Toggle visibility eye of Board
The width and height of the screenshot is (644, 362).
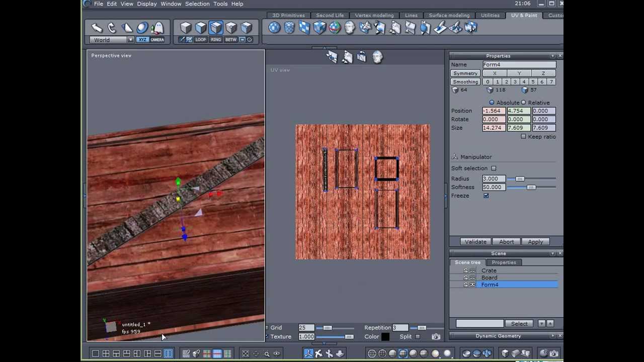472,278
